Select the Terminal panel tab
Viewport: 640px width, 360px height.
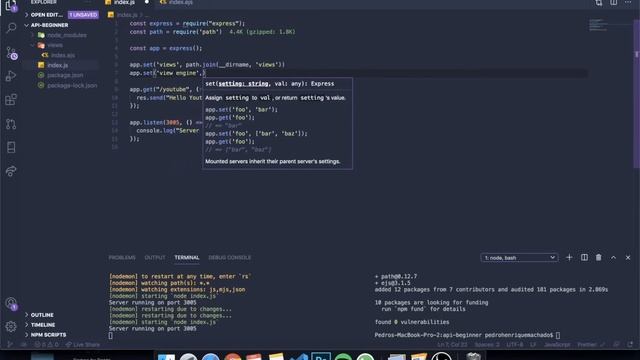click(187, 258)
